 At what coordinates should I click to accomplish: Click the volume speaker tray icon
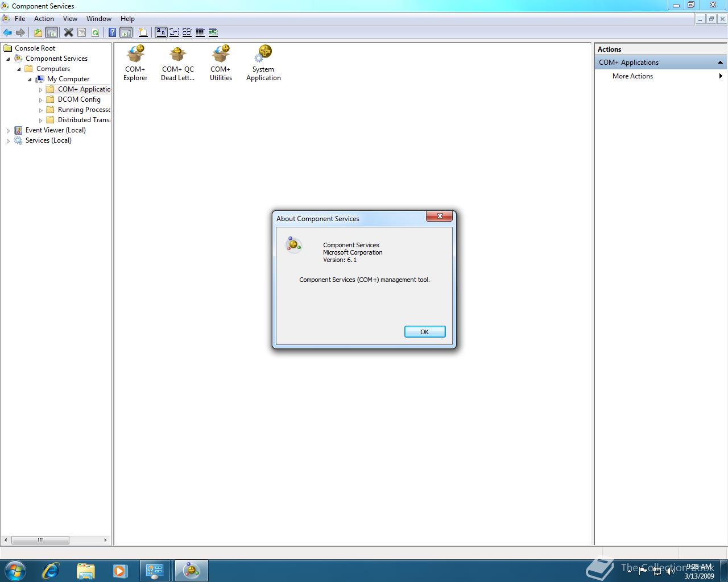[671, 571]
